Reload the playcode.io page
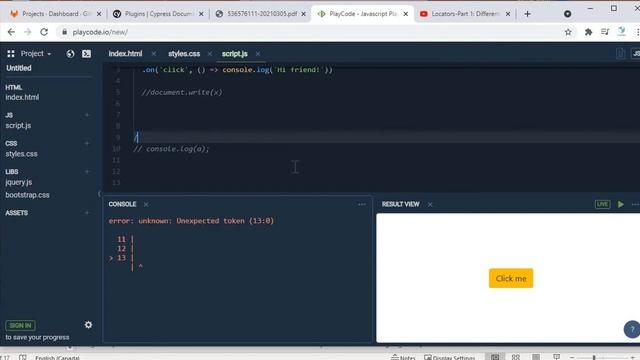Screen dimensions: 640x360 (x=44, y=32)
